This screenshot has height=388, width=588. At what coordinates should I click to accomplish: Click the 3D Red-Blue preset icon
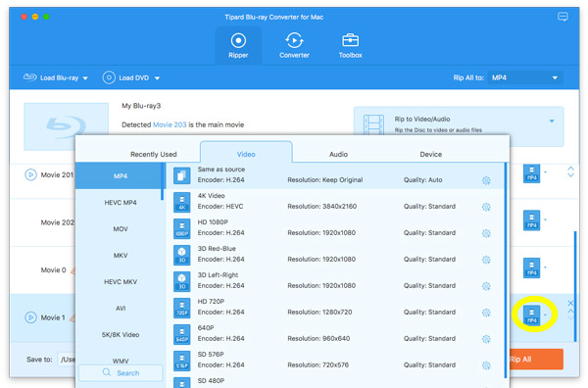tap(182, 255)
